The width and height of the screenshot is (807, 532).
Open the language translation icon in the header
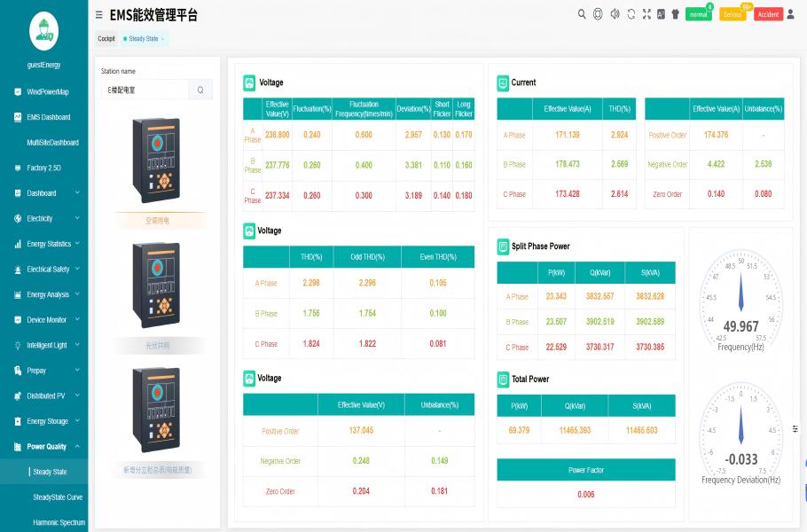pos(661,14)
